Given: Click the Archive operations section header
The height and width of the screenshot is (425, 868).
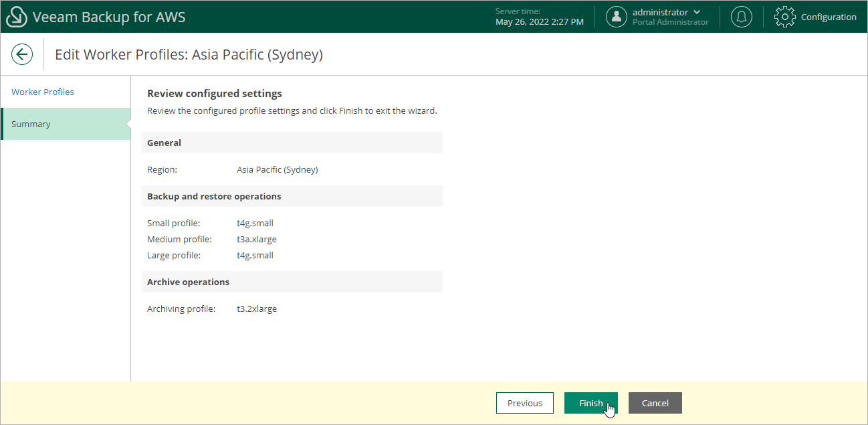Looking at the screenshot, I should click(x=188, y=282).
